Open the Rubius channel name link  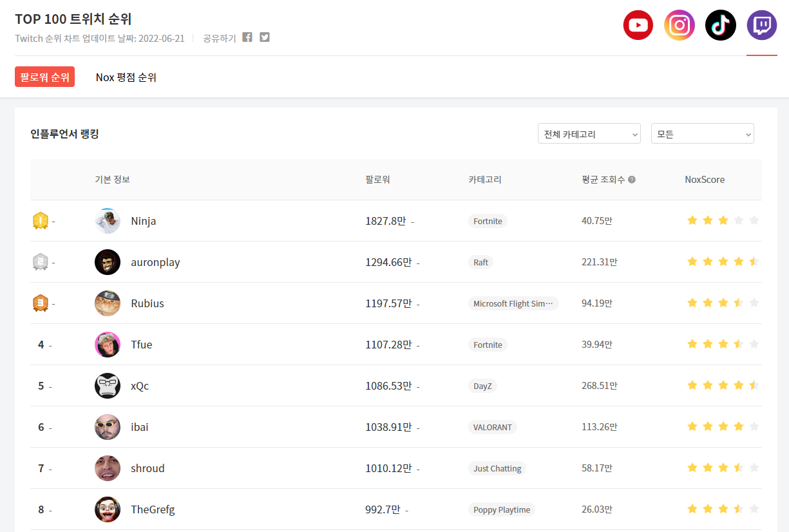147,303
